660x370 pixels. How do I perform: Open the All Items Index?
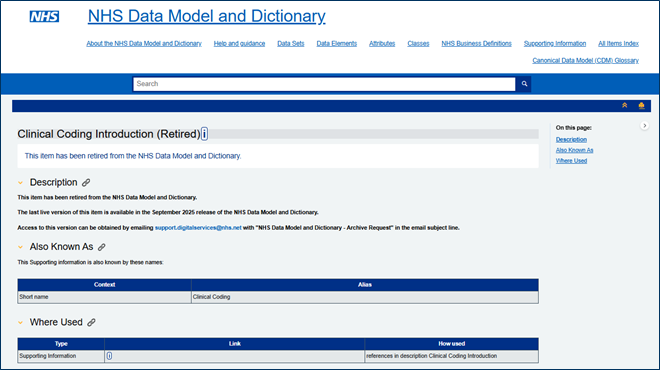pos(618,43)
